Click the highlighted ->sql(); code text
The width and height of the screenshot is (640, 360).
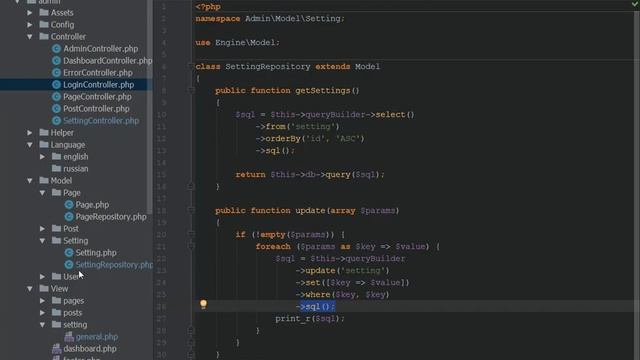[317, 306]
